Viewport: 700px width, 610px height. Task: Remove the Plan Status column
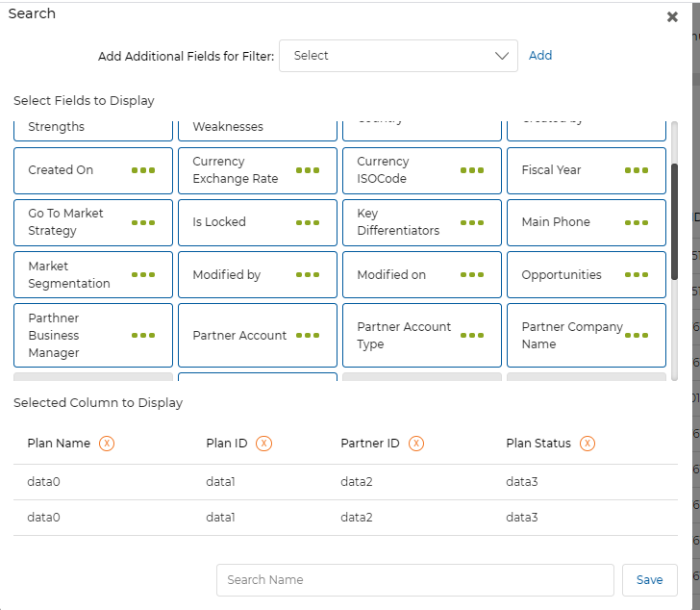point(587,444)
